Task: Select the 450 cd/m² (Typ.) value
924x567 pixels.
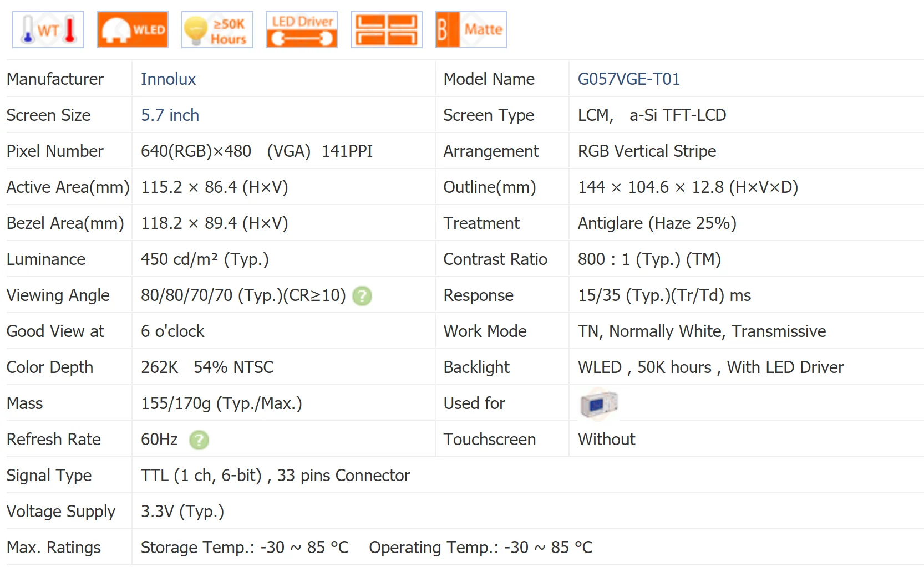Action: [x=205, y=259]
